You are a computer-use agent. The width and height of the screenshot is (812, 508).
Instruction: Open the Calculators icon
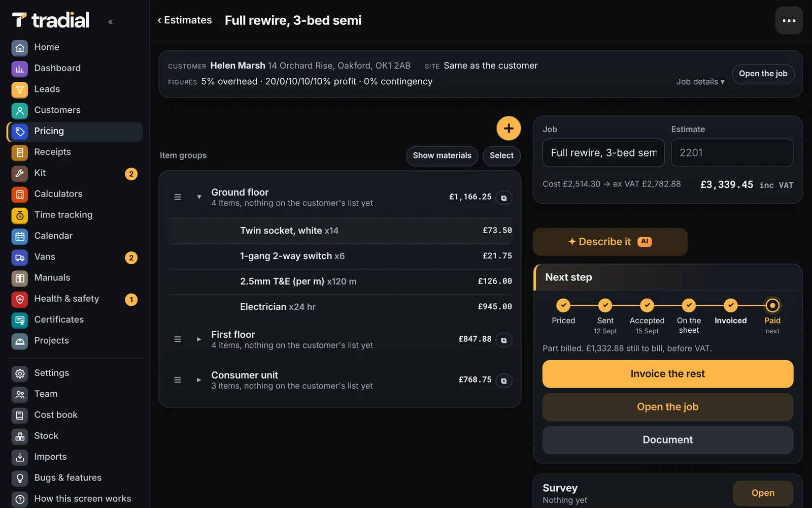tap(20, 194)
